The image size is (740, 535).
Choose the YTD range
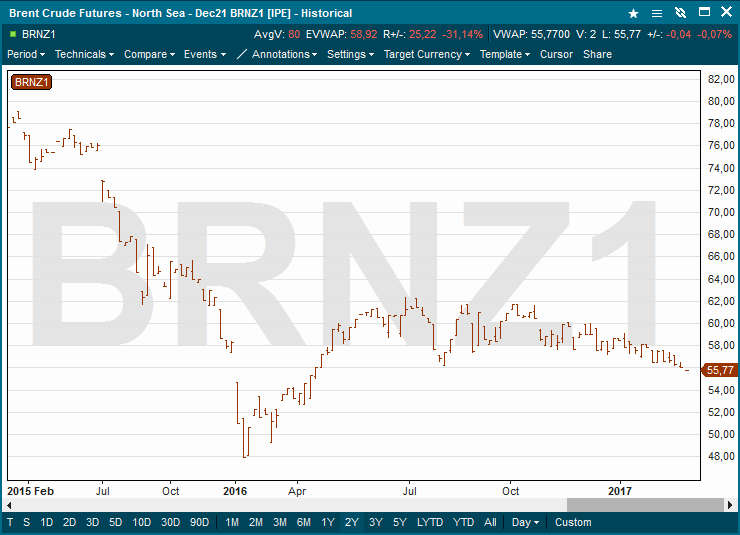coord(463,522)
